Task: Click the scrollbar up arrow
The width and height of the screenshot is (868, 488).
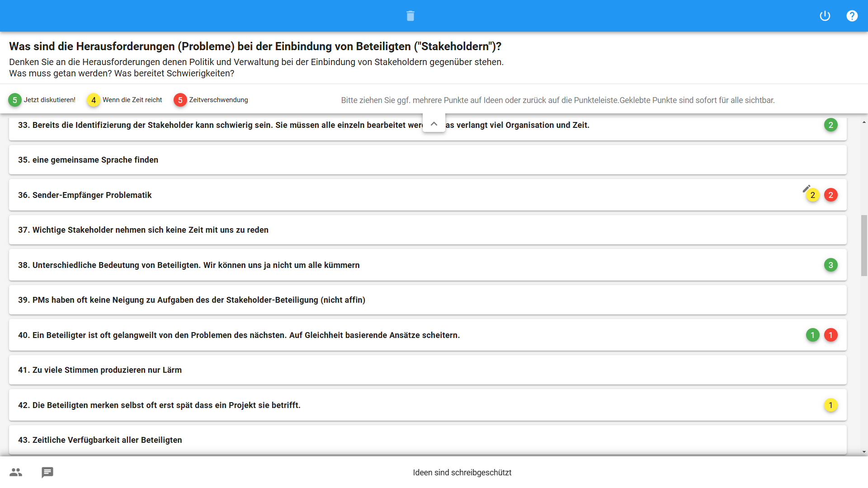Action: [864, 122]
